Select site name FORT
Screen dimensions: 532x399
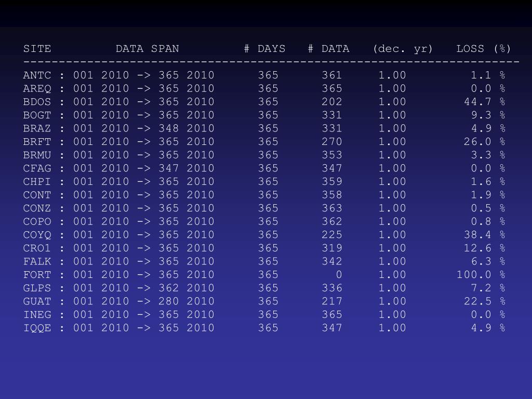[37, 274]
